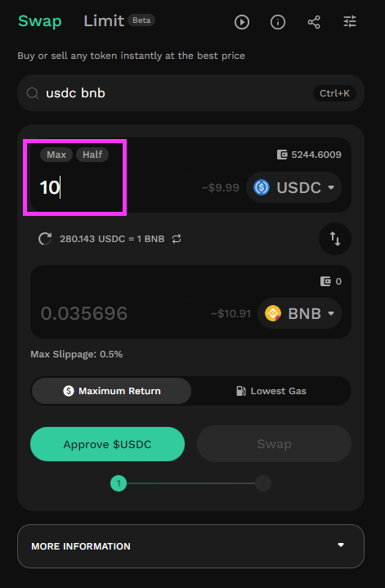The height and width of the screenshot is (588, 385).
Task: Expand the MORE INFORMATION section
Action: (x=190, y=546)
